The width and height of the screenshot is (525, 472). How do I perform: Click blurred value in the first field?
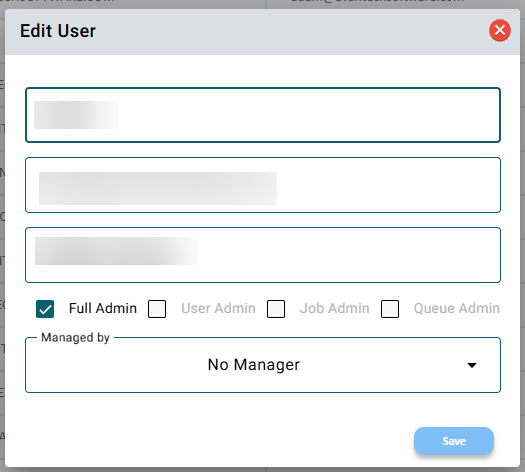(76, 115)
